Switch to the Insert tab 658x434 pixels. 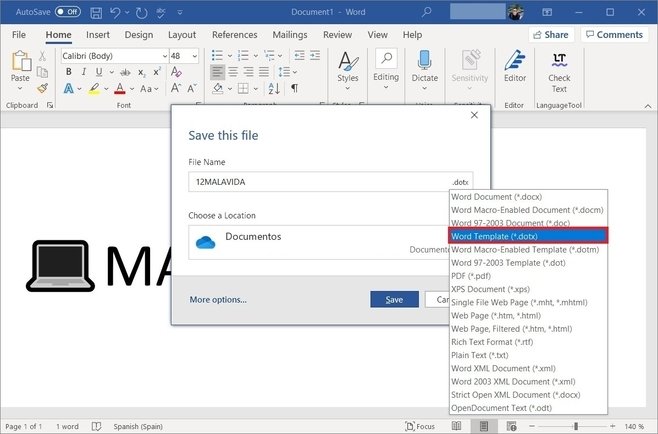[x=98, y=35]
